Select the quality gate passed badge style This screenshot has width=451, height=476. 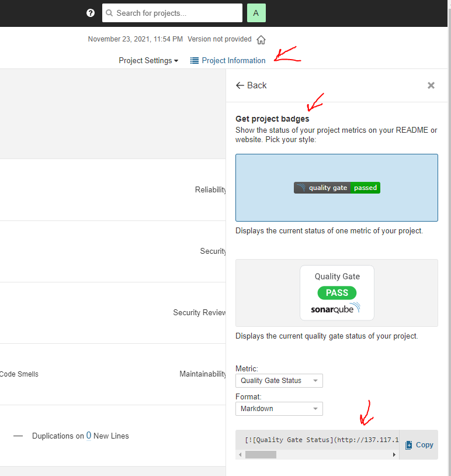point(336,188)
